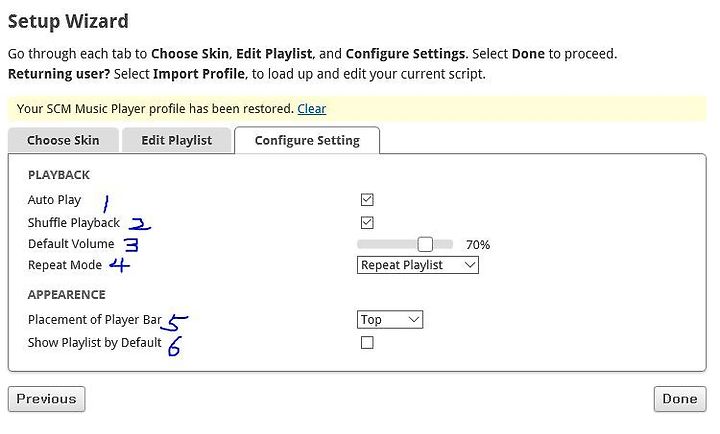Click the Previous button
The height and width of the screenshot is (434, 720).
(46, 399)
